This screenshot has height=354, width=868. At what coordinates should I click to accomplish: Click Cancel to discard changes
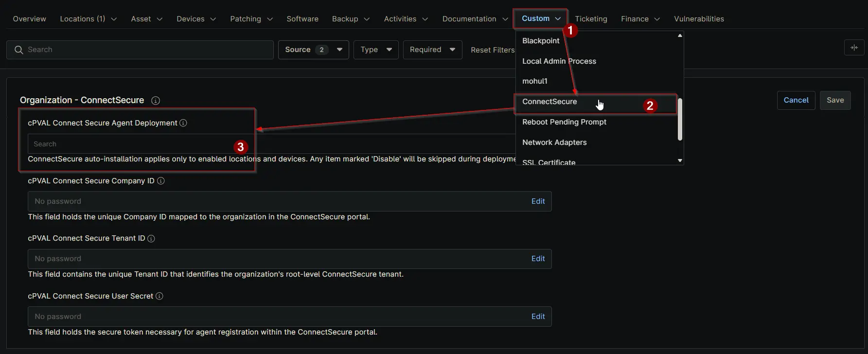point(796,100)
